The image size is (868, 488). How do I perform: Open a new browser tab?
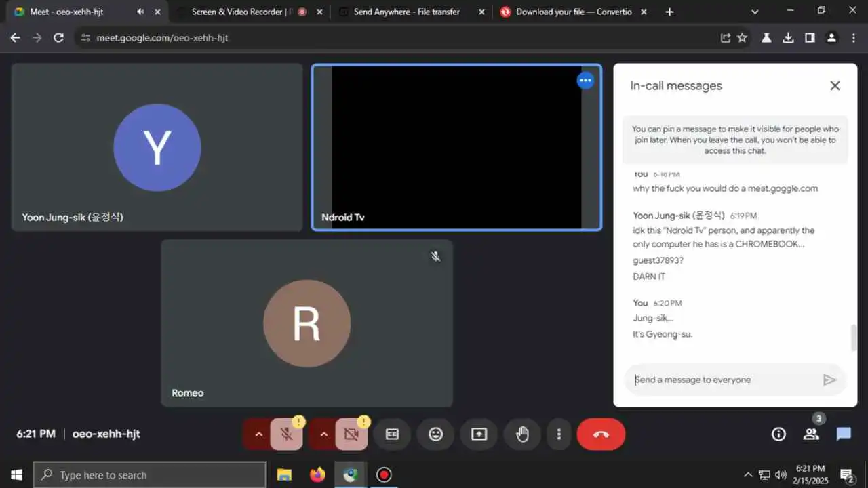pos(669,12)
